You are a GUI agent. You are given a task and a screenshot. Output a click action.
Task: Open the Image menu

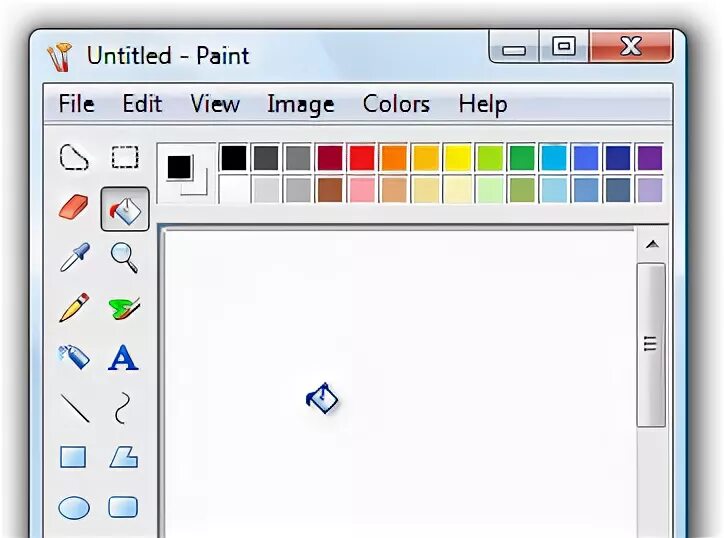(x=301, y=104)
